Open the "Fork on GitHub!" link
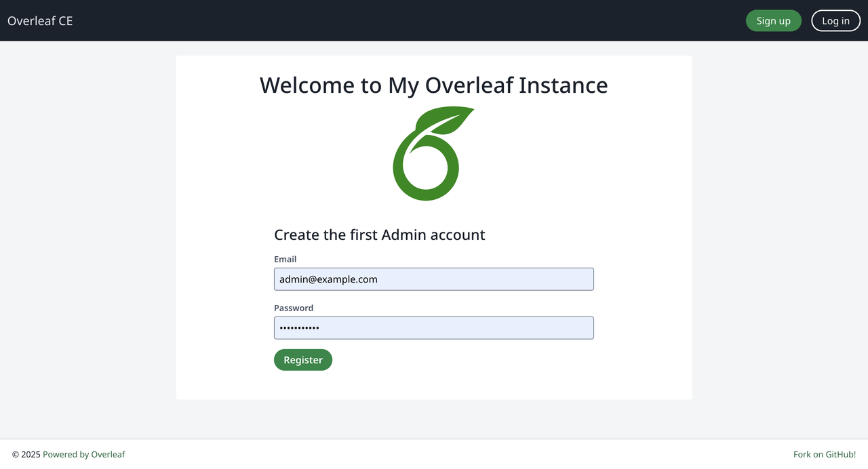Viewport: 868px width, 469px height. (x=824, y=454)
